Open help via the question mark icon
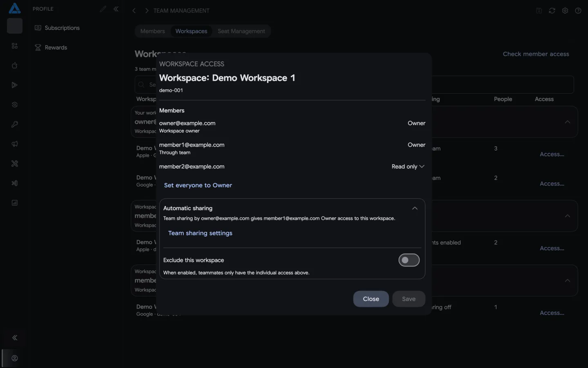Screen dimensions: 588x368 pos(578,11)
